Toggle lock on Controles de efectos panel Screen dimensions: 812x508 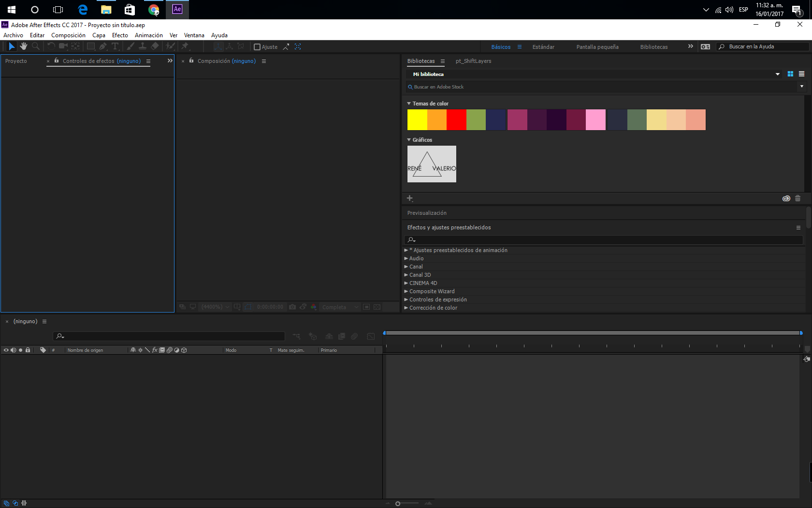[57, 60]
